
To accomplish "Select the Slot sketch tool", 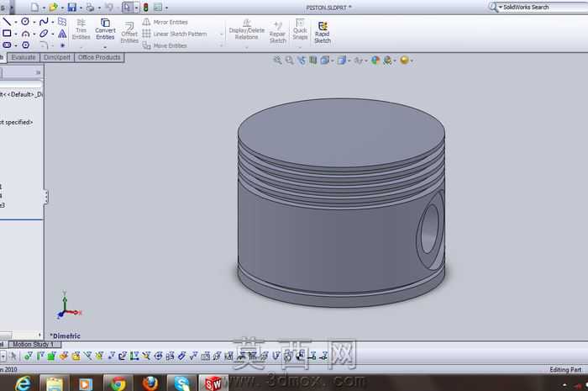I will [7, 45].
